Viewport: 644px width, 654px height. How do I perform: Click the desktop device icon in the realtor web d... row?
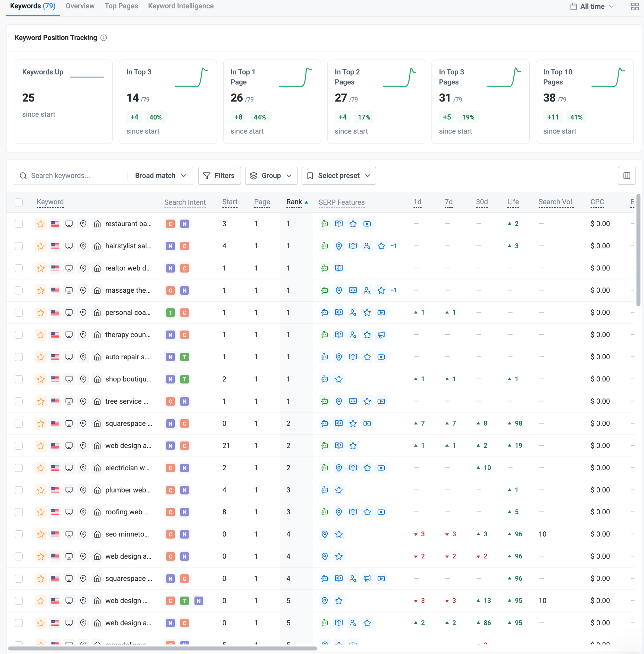[69, 268]
